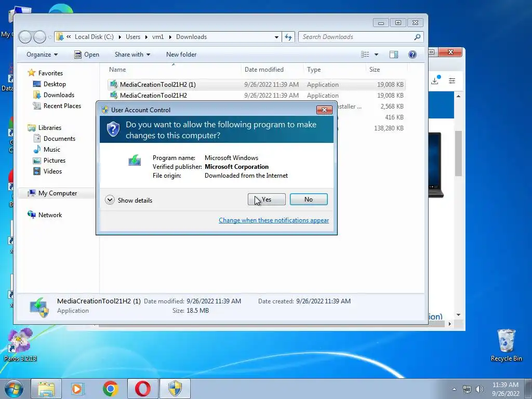Click the volume speaker tray icon
This screenshot has height=399, width=532.
coord(480,389)
